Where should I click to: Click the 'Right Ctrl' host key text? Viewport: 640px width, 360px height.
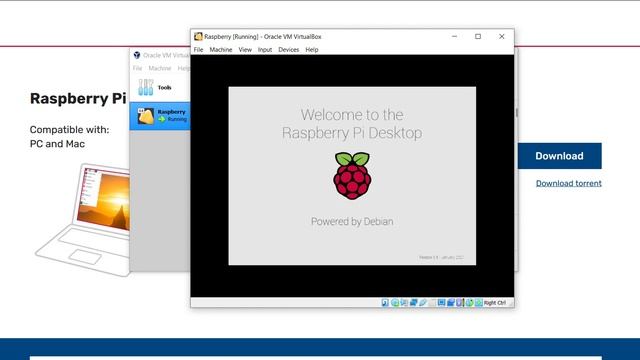coord(495,302)
